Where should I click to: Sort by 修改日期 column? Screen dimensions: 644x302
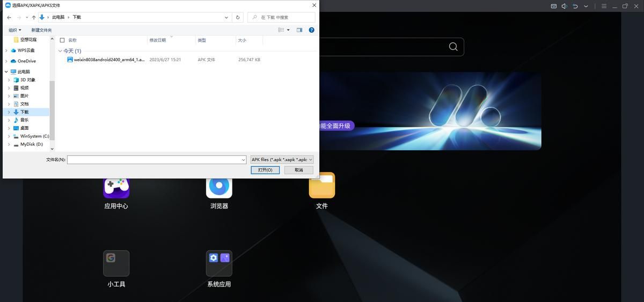(157, 40)
